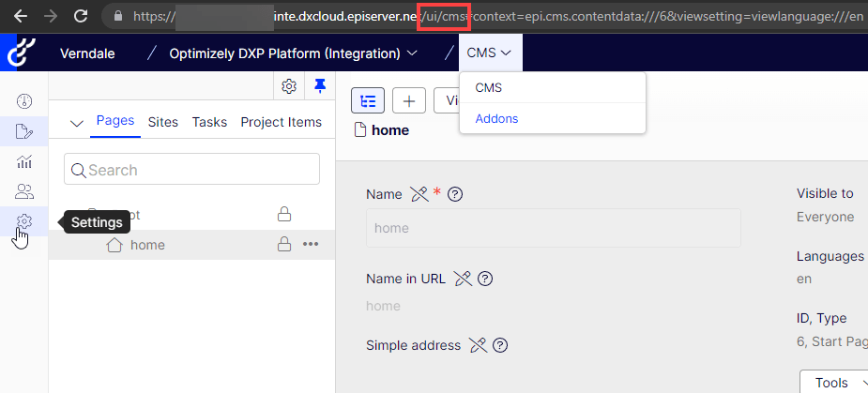Image resolution: width=868 pixels, height=393 pixels.
Task: Click the help icon next to Name in URL
Action: click(485, 279)
